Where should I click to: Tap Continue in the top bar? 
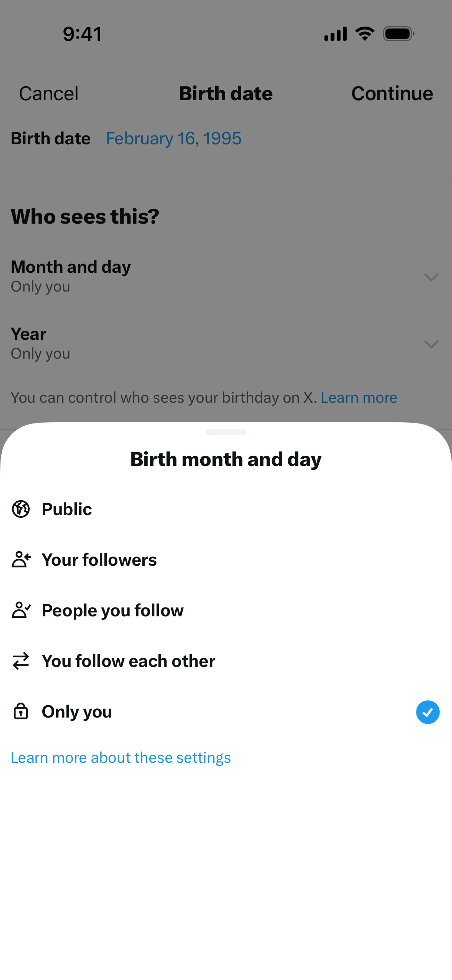(392, 93)
